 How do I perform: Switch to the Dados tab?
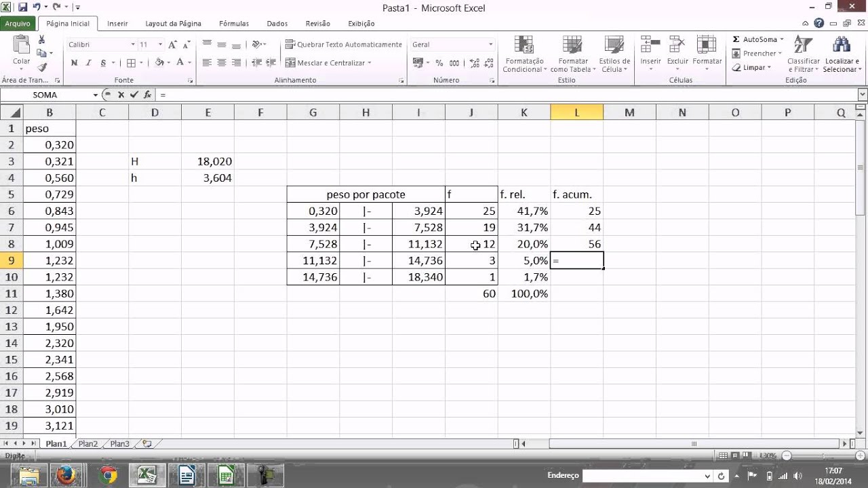pyautogui.click(x=277, y=23)
